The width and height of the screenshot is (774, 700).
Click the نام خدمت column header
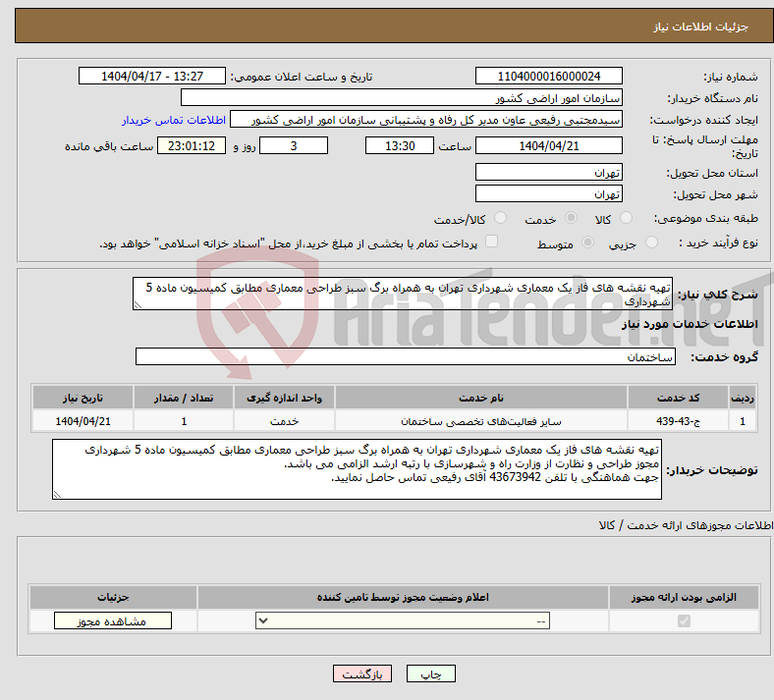click(481, 398)
